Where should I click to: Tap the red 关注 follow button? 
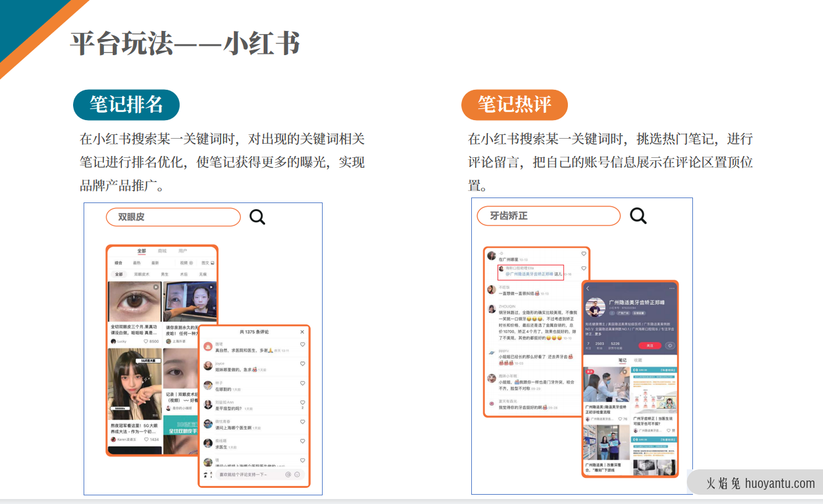coord(650,345)
